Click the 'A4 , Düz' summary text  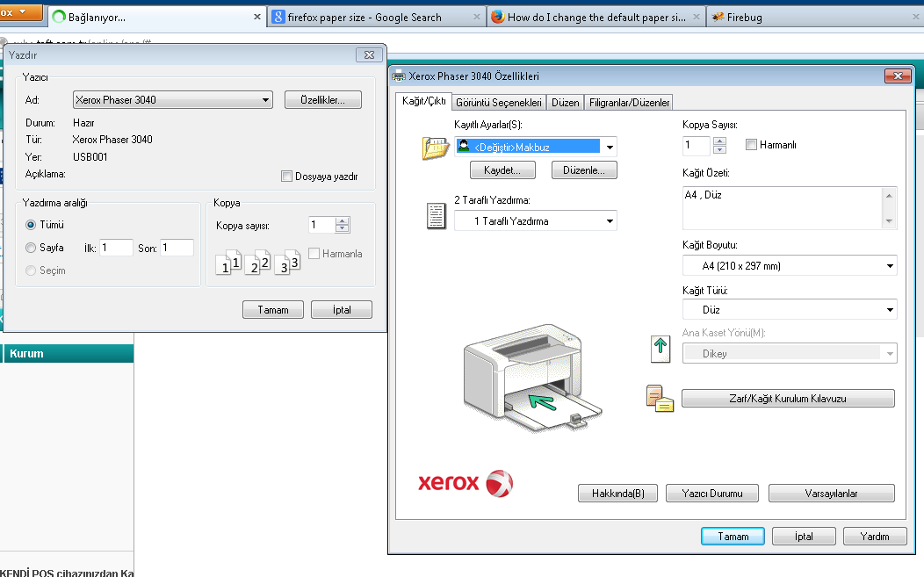(x=703, y=195)
